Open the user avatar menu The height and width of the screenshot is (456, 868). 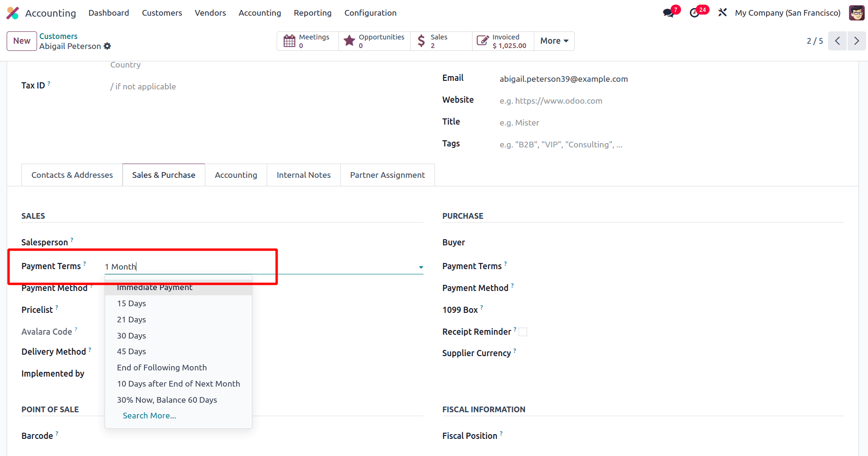tap(857, 13)
